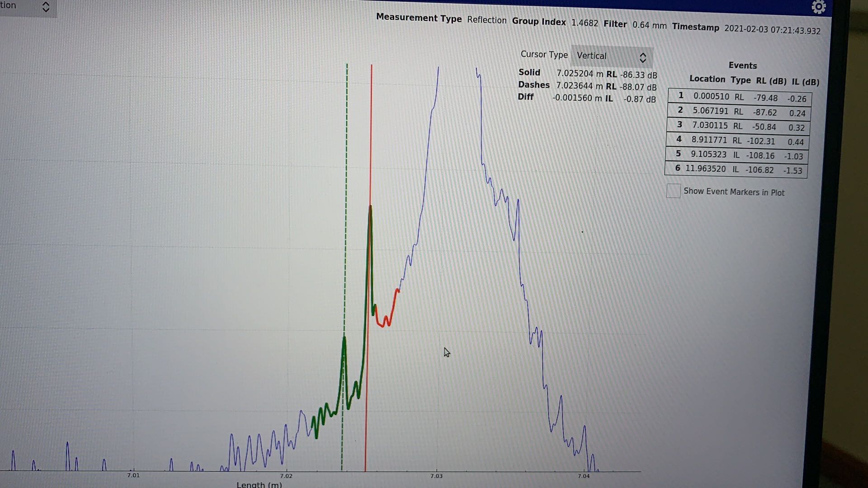Click the Cursor Type dropdown stepper arrows

[x=643, y=57]
